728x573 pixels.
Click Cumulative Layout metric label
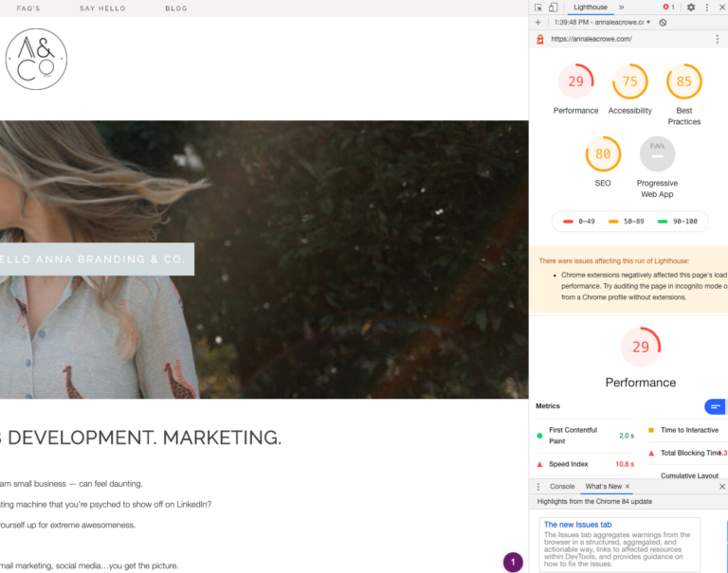pyautogui.click(x=689, y=475)
